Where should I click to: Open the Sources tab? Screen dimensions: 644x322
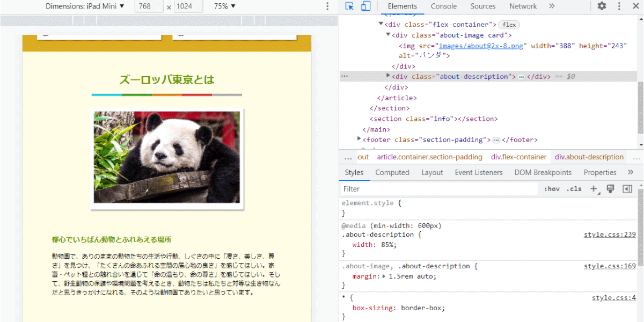click(x=483, y=6)
